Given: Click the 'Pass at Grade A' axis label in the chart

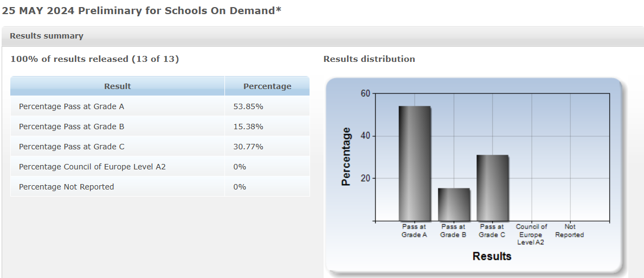Looking at the screenshot, I should coord(414,231).
